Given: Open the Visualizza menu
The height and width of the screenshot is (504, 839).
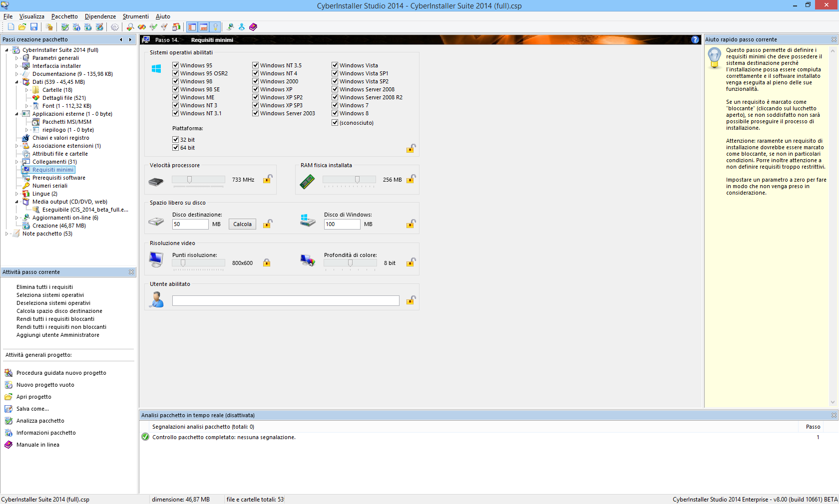Looking at the screenshot, I should [32, 16].
